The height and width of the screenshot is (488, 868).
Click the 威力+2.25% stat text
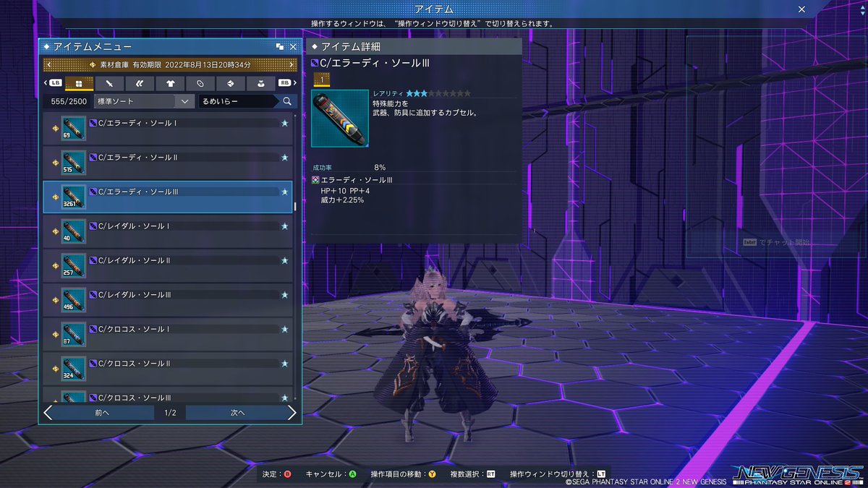coord(342,200)
